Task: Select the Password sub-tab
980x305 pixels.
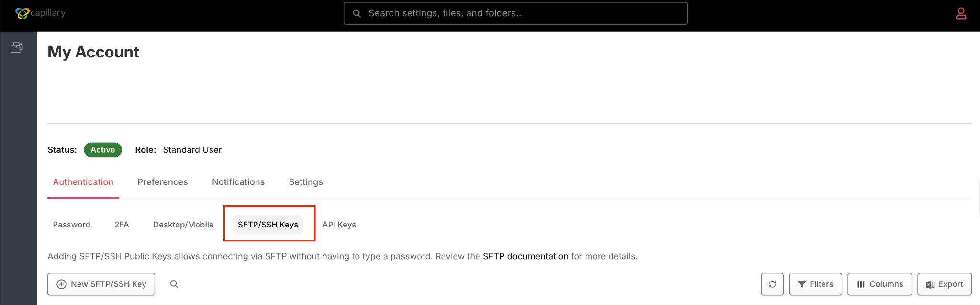Action: click(x=71, y=225)
